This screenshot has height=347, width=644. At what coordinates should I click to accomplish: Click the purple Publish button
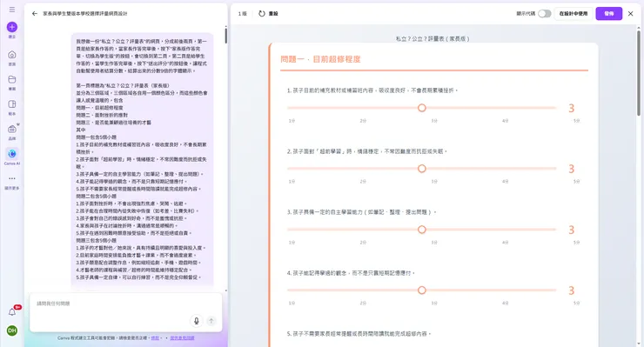[608, 14]
